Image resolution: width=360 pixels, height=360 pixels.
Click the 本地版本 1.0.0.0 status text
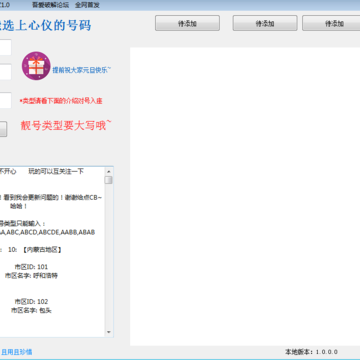[311, 352]
